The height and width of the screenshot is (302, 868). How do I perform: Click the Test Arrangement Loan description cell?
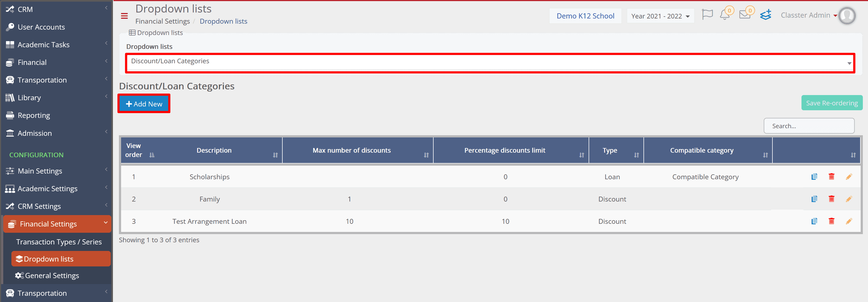209,221
